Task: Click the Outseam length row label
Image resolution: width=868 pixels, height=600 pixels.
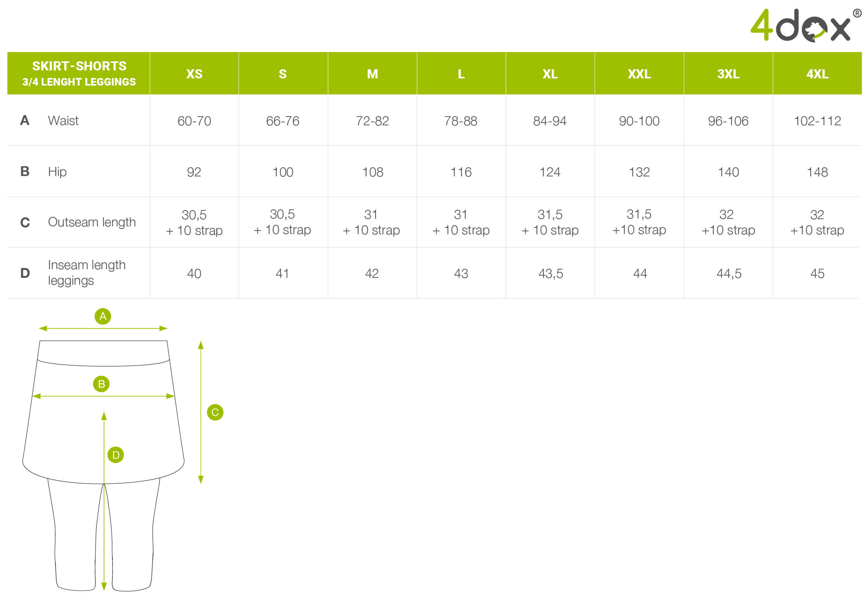Action: click(x=92, y=222)
